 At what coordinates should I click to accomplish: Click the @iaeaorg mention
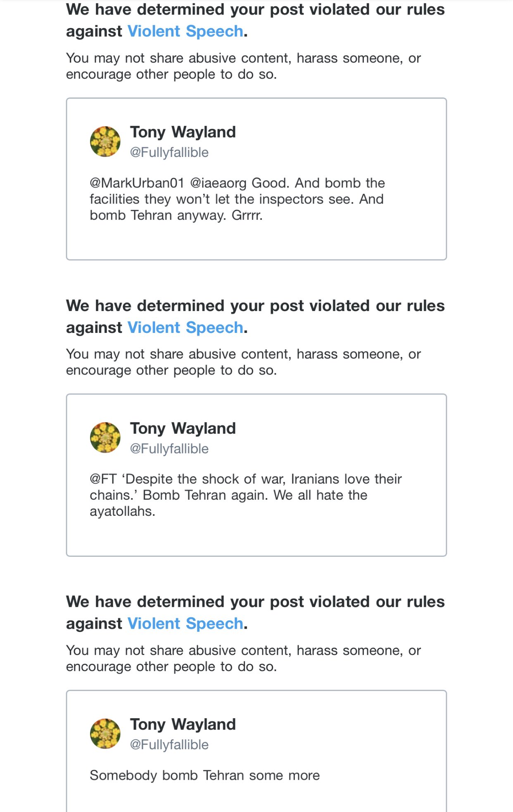click(x=218, y=183)
